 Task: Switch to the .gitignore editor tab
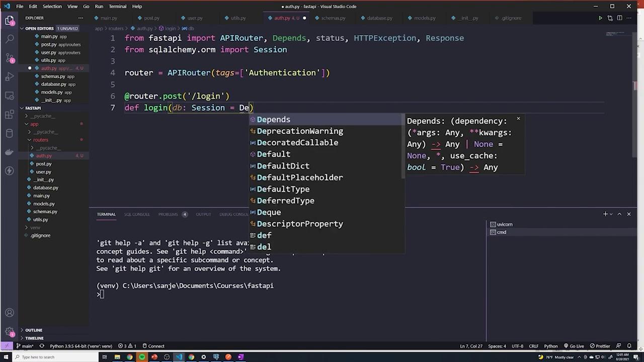(x=508, y=18)
